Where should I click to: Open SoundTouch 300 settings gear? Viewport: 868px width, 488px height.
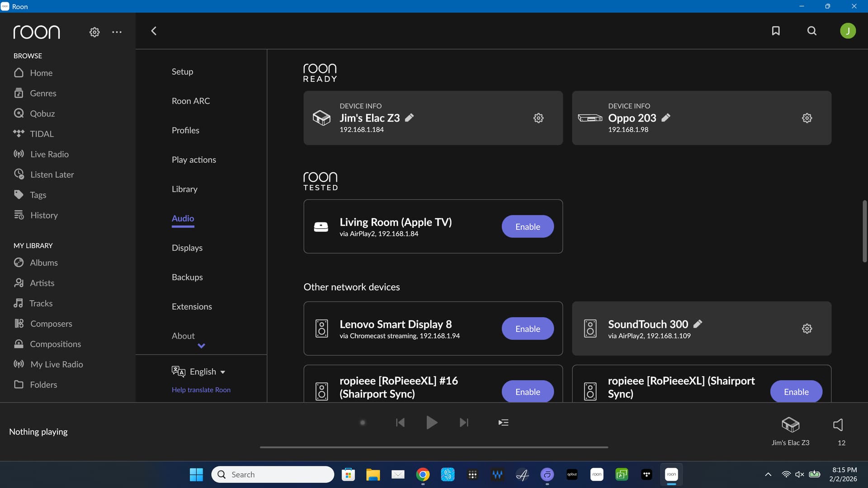point(807,328)
